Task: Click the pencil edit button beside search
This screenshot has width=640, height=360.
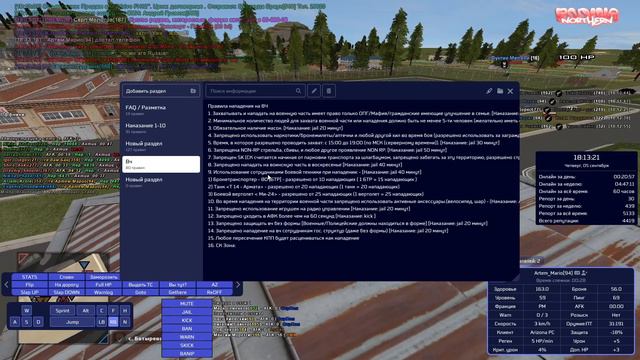Action: (x=314, y=91)
